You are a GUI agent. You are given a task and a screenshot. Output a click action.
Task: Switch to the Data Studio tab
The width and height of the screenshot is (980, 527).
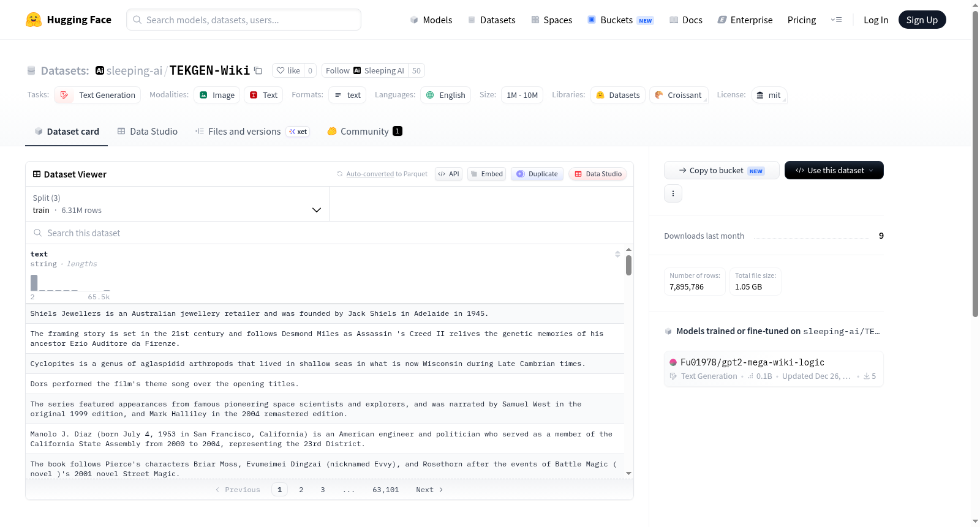click(148, 132)
